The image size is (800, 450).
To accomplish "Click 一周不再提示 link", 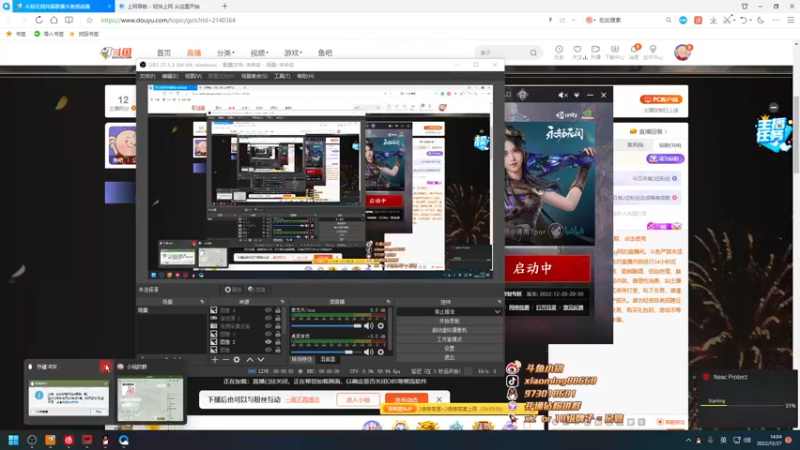I will pos(302,399).
